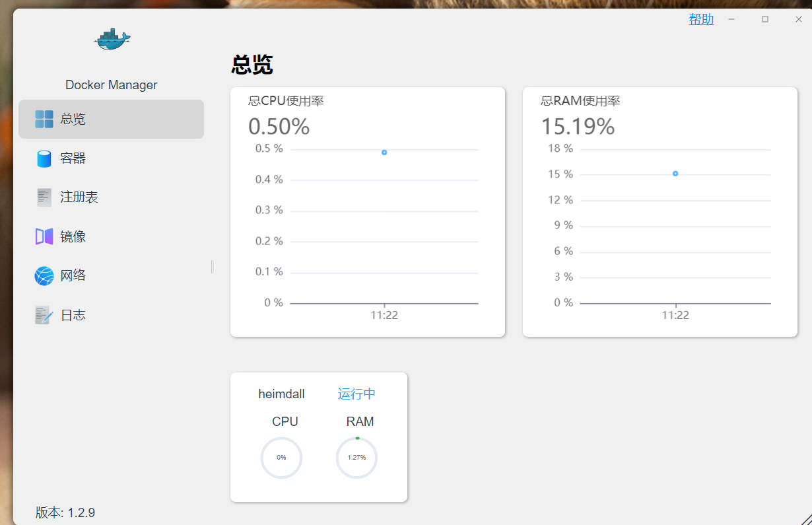
Task: Click the RAM chart data point
Action: click(675, 174)
